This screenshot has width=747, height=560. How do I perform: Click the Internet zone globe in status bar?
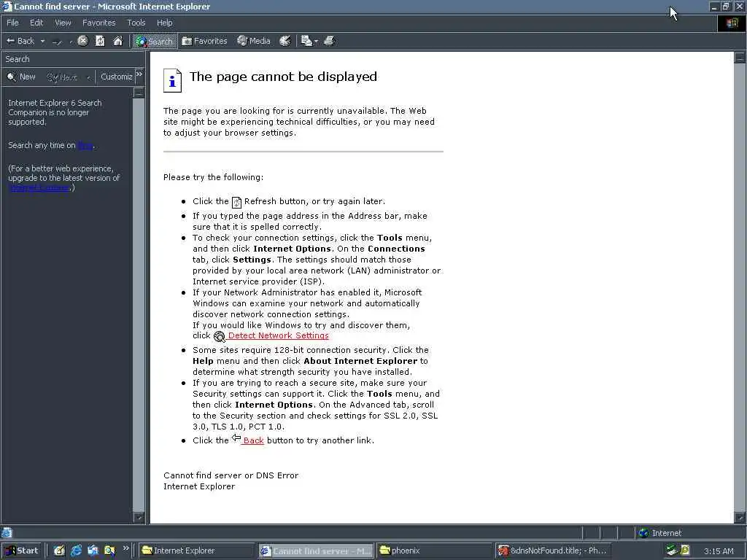[643, 533]
